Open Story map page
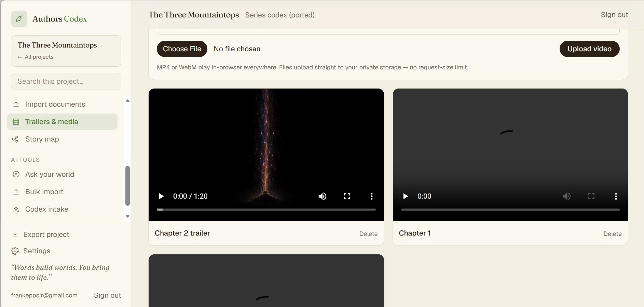The image size is (644, 307). [x=62, y=139]
